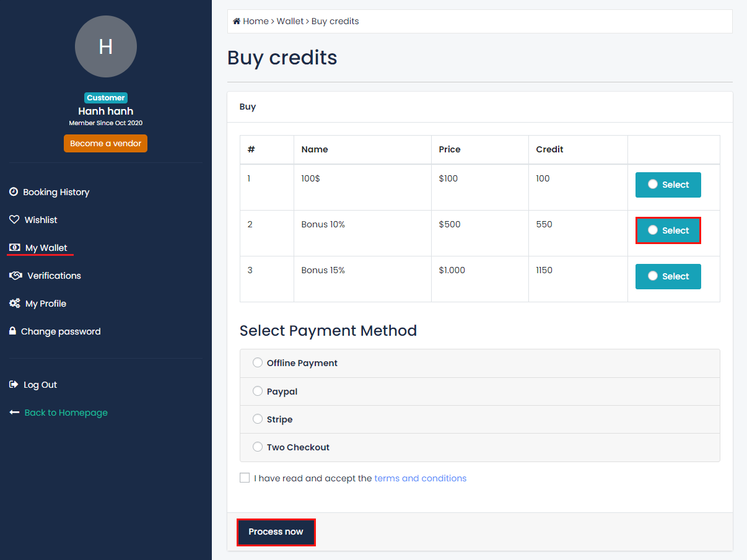The height and width of the screenshot is (560, 747).
Task: Click the My Wallet money icon
Action: (x=14, y=248)
